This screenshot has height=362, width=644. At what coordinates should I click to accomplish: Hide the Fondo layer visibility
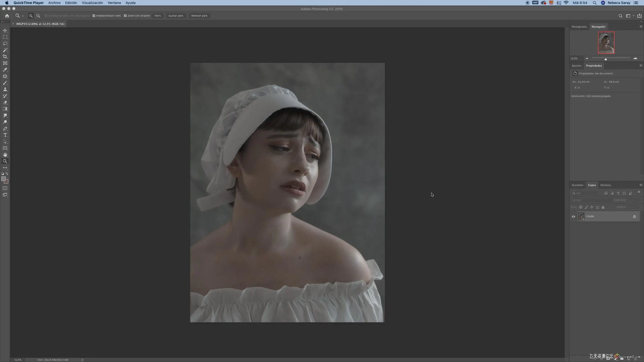click(x=573, y=216)
